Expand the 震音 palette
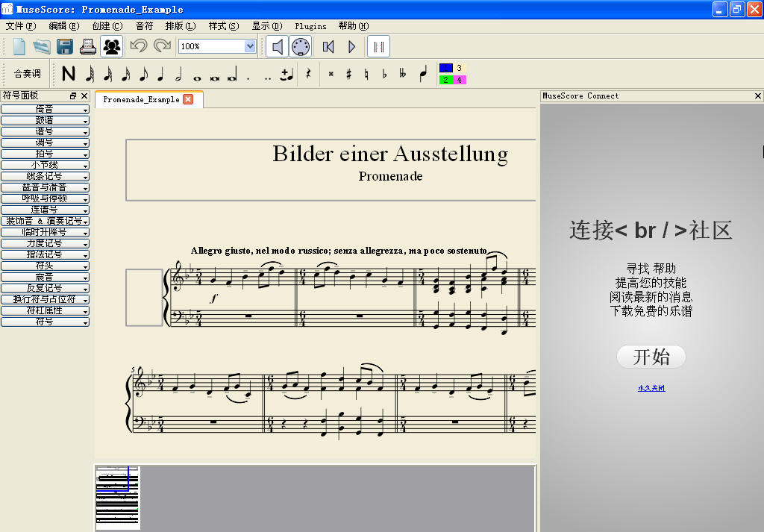764x532 pixels. 45,278
